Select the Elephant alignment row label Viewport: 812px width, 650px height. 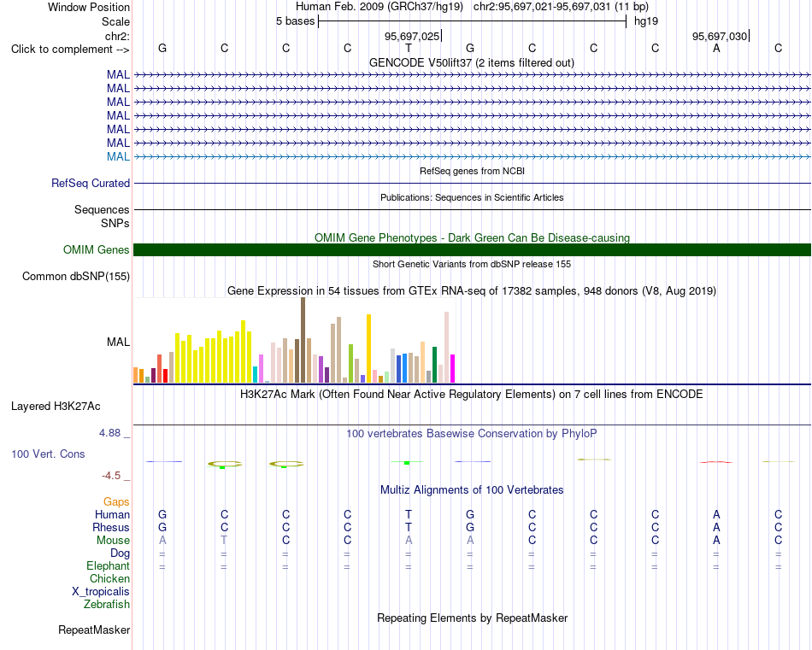(108, 565)
